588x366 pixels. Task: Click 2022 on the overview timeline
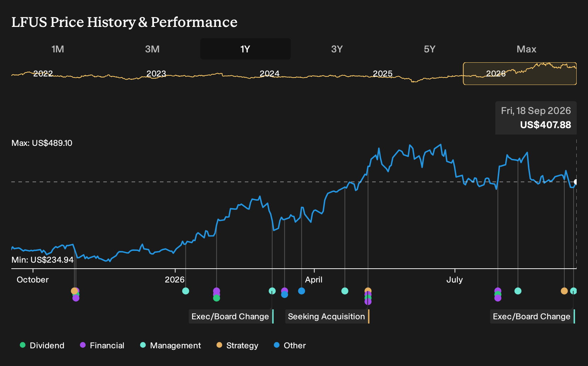tap(43, 74)
